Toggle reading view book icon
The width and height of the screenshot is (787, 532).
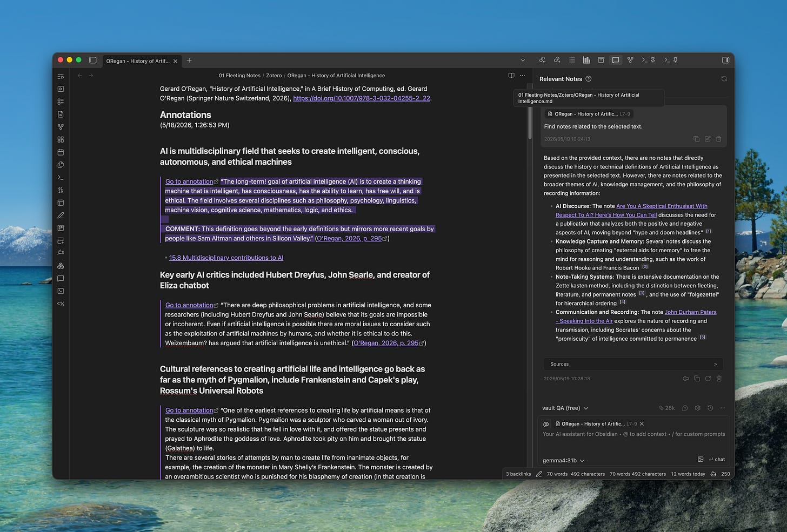[x=511, y=76]
